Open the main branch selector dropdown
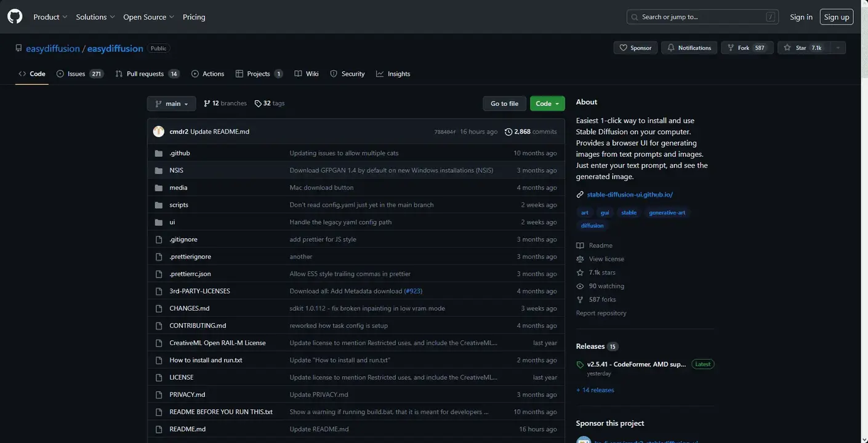The height and width of the screenshot is (443, 868). (x=171, y=103)
